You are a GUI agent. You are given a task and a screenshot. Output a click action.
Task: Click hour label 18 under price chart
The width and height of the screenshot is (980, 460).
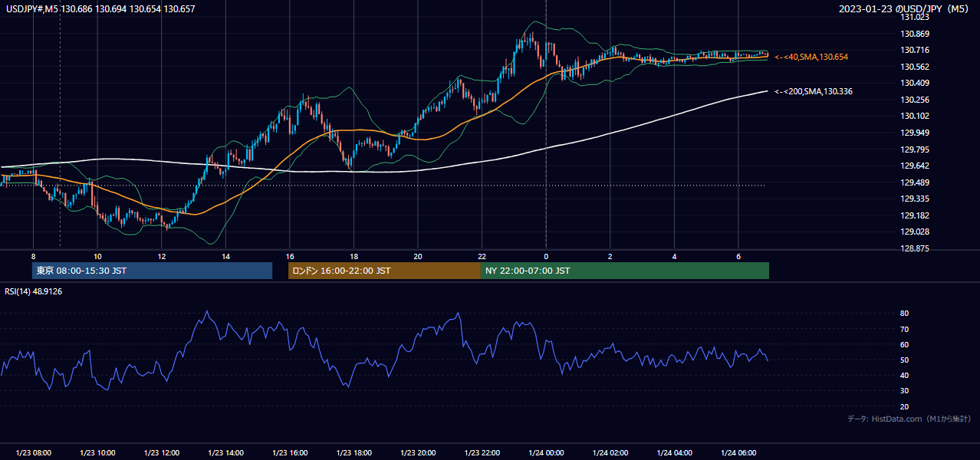coord(354,256)
